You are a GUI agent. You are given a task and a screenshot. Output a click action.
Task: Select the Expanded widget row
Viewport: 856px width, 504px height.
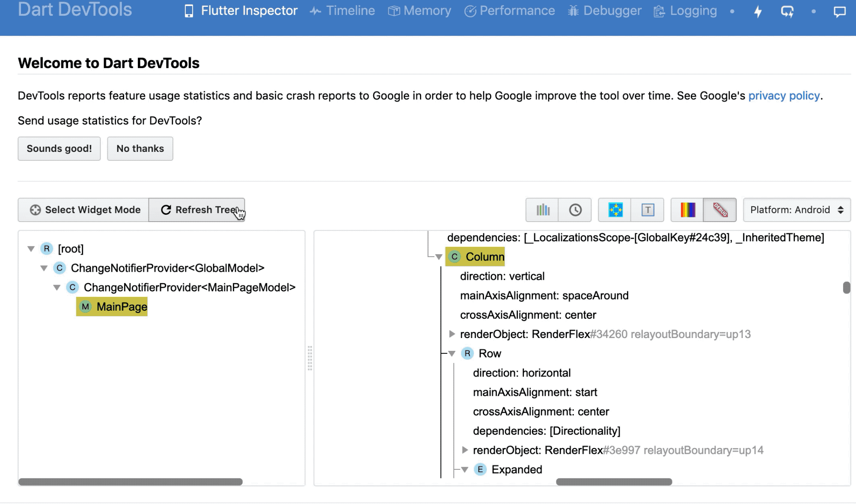tap(508, 469)
